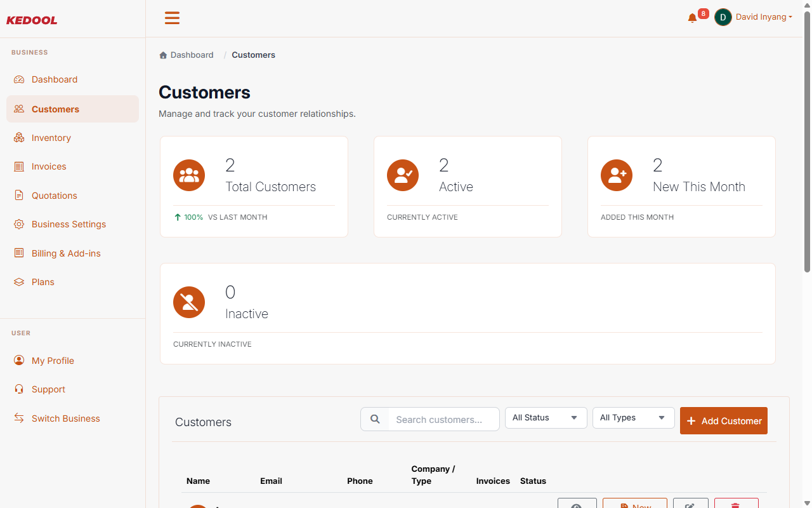The width and height of the screenshot is (812, 508).
Task: Click the Add Customer button
Action: click(724, 421)
